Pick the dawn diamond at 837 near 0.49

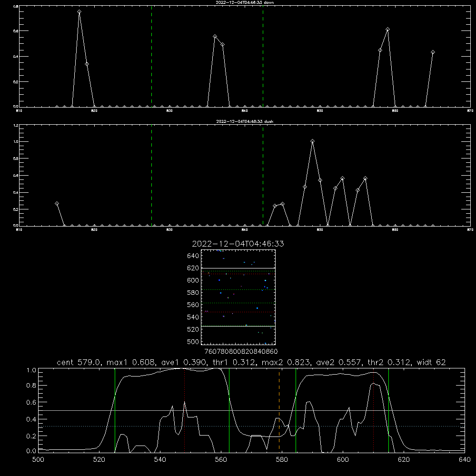coord(222,45)
